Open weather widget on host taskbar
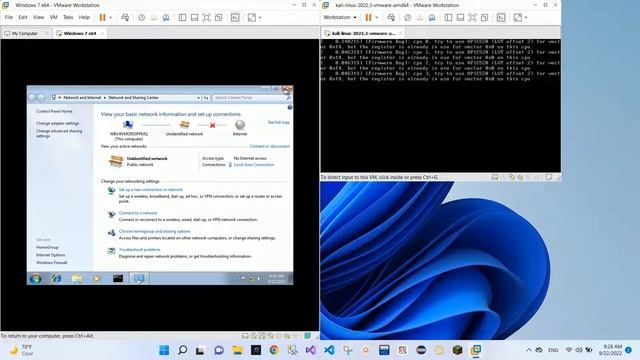640x360 pixels. click(22, 350)
